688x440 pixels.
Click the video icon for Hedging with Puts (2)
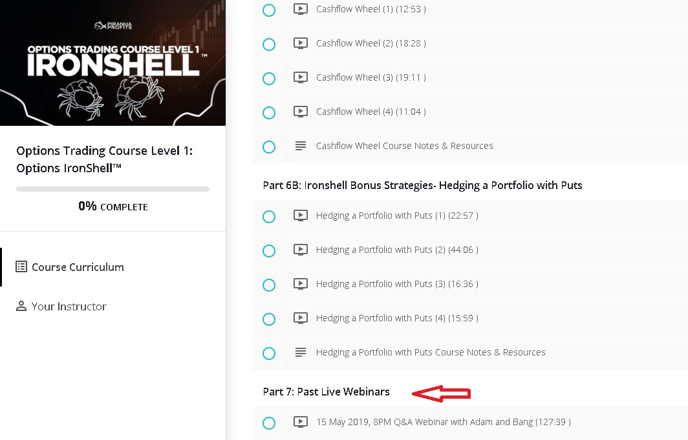tap(301, 250)
